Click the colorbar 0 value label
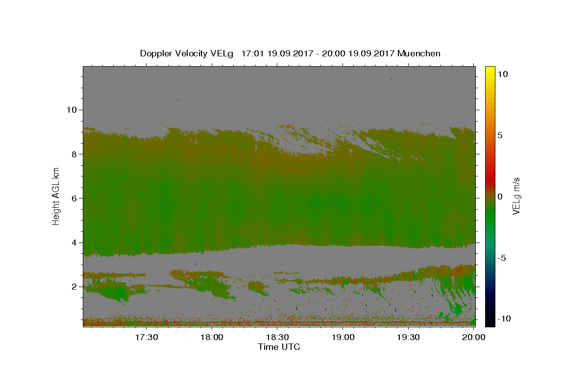The image size is (588, 392). (x=500, y=196)
